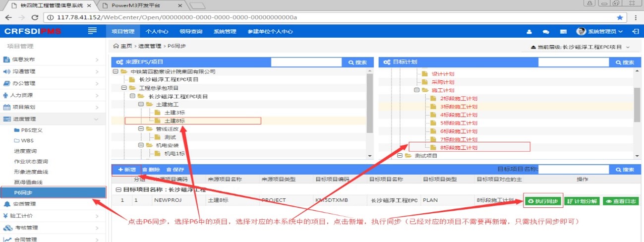Select the 土建8标 tree item
The width and height of the screenshot is (644, 242).
(175, 121)
